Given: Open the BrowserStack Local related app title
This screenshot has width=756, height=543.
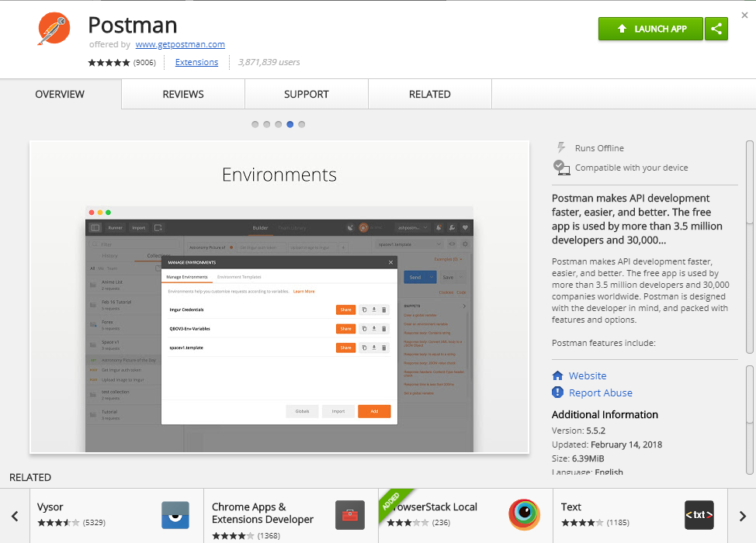Looking at the screenshot, I should pos(433,507).
